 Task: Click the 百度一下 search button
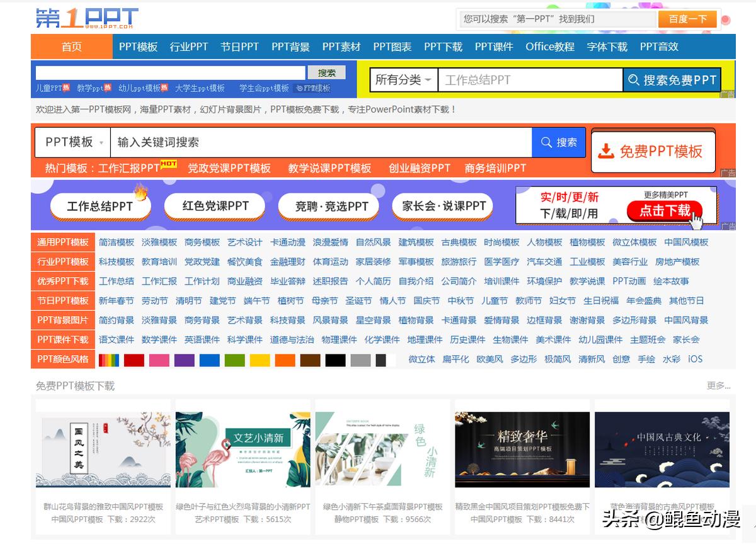(x=687, y=19)
